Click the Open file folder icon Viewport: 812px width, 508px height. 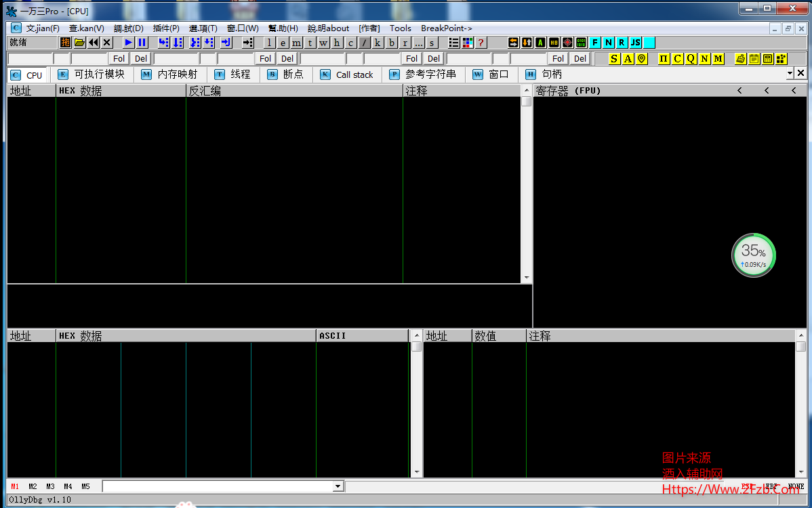pyautogui.click(x=79, y=43)
